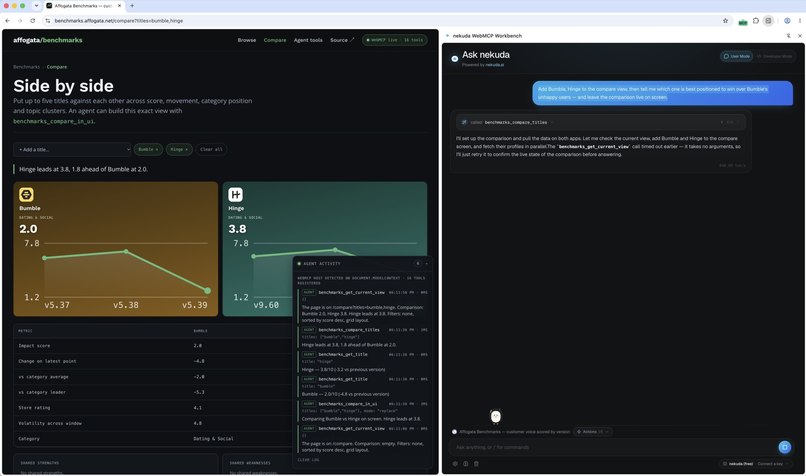Click the Store rating metric row
Viewport: 806px width, 476px height.
coord(153,408)
